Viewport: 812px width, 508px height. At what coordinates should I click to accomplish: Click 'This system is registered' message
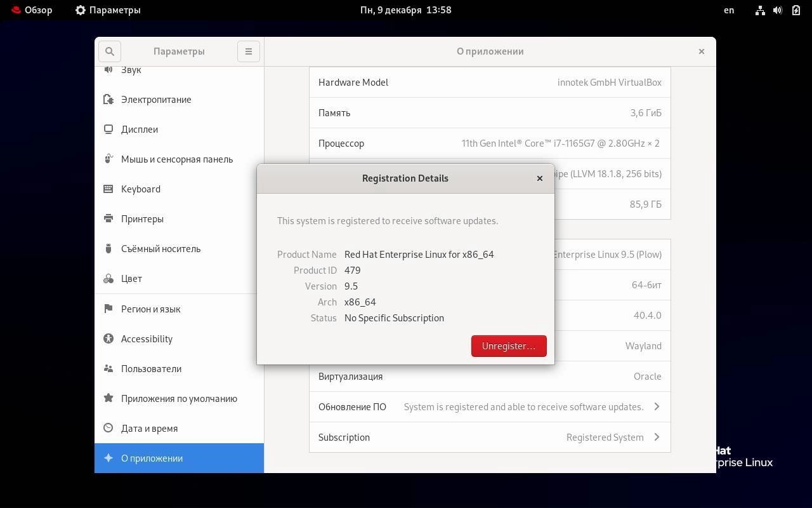tap(388, 220)
